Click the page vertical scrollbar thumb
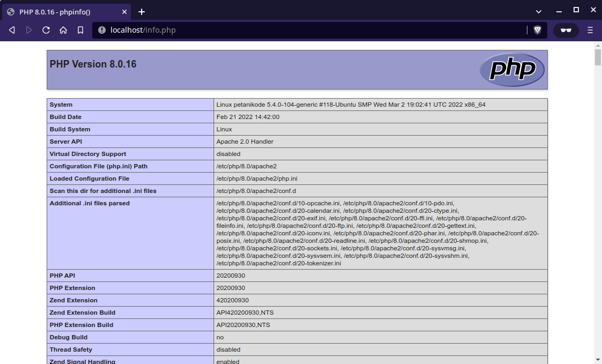 [x=598, y=57]
